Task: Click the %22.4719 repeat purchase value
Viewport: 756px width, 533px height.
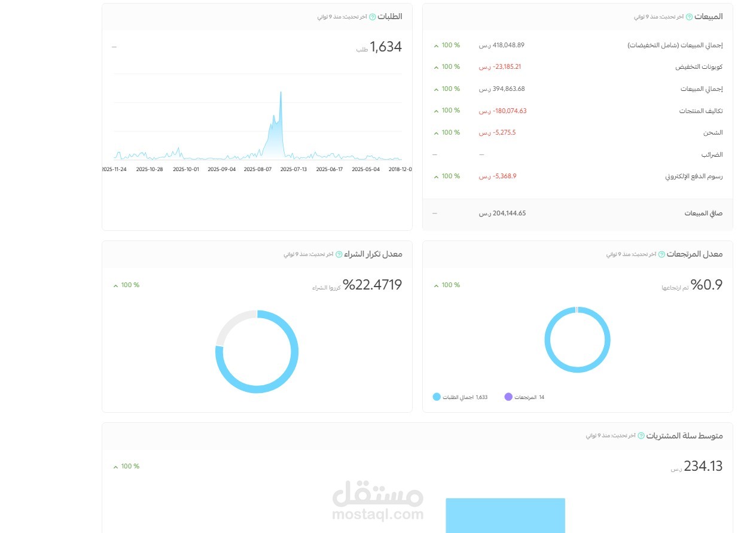Action: tap(373, 285)
